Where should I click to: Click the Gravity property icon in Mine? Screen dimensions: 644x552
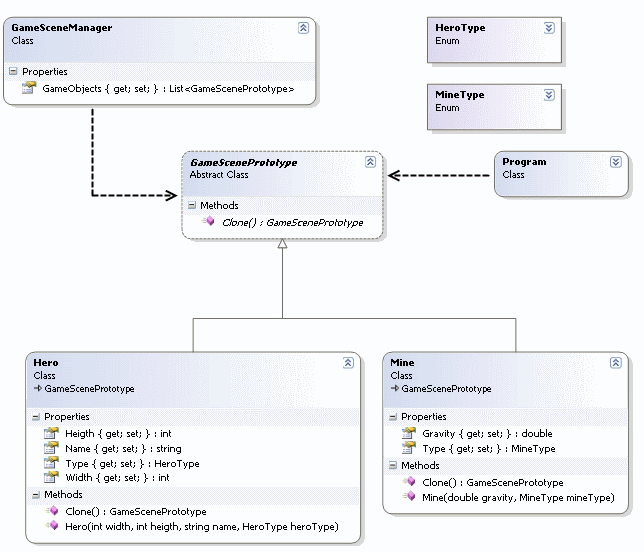click(x=408, y=434)
